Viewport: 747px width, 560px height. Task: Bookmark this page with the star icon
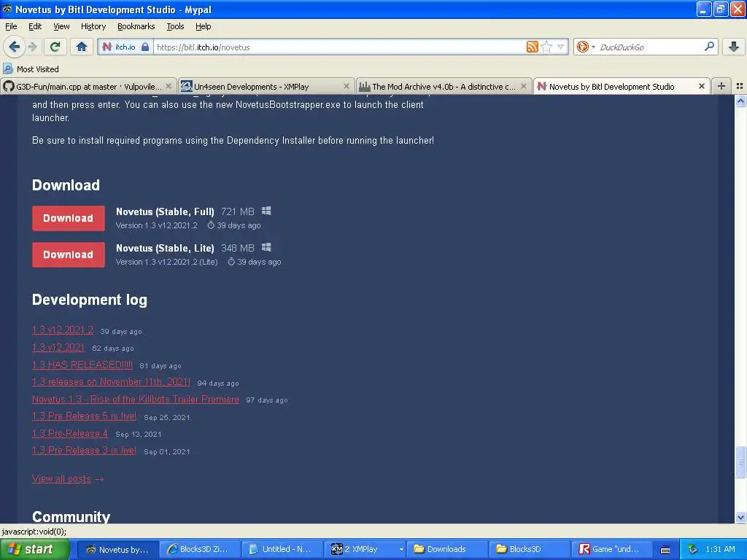coord(547,47)
